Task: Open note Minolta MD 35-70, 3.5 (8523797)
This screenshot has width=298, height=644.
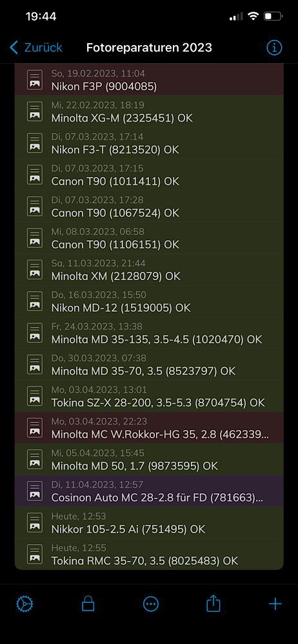Action: (149, 365)
